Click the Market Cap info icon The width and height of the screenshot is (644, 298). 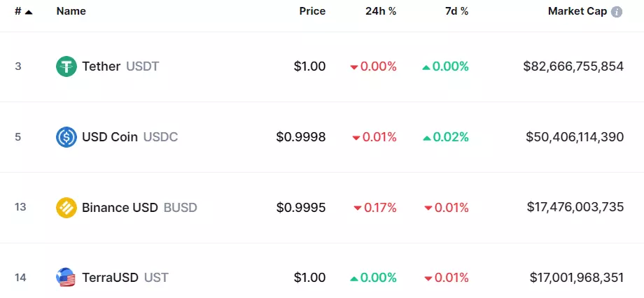tap(617, 12)
